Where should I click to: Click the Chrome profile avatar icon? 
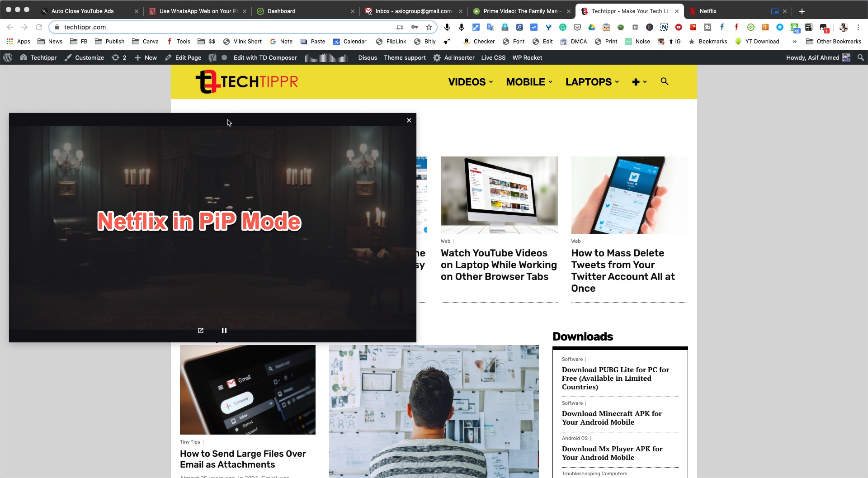[843, 27]
